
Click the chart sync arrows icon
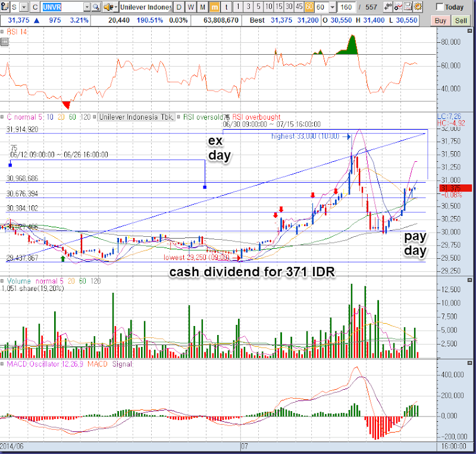tap(388, 7)
